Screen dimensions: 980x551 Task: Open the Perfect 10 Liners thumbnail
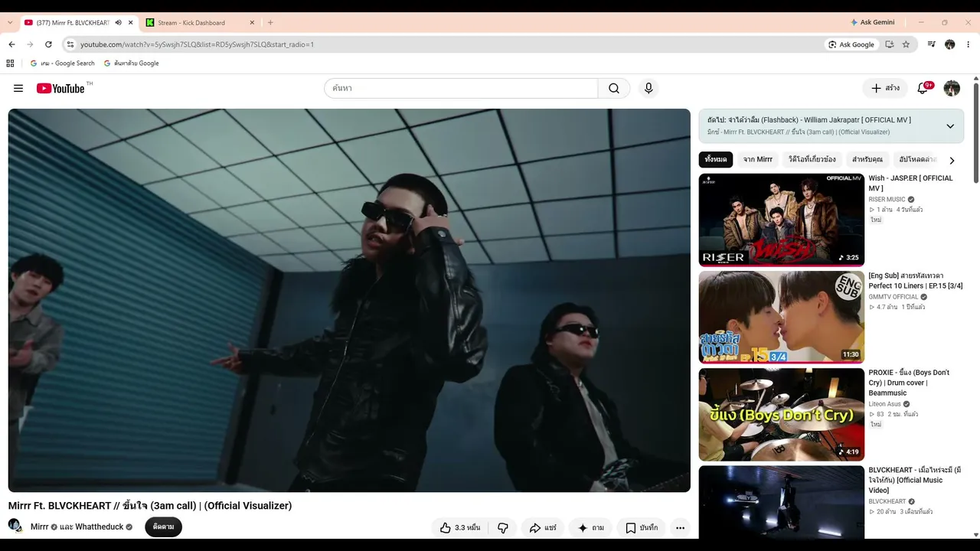pyautogui.click(x=781, y=317)
